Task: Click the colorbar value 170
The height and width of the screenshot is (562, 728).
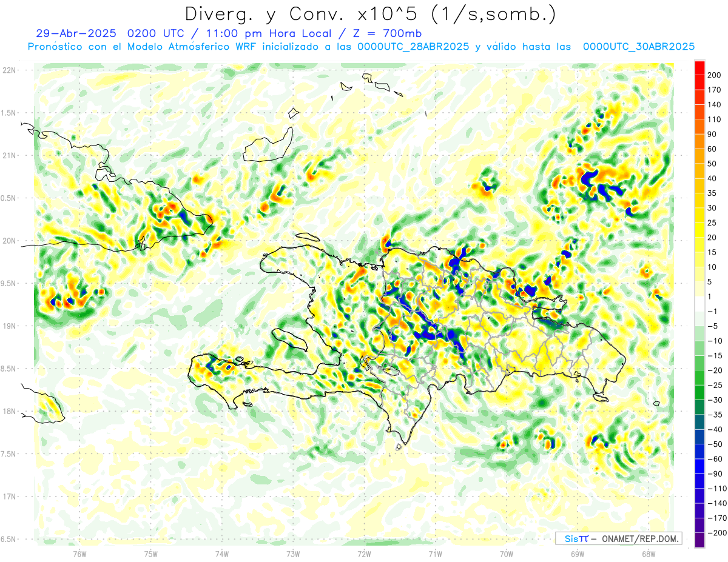Action: click(x=714, y=90)
